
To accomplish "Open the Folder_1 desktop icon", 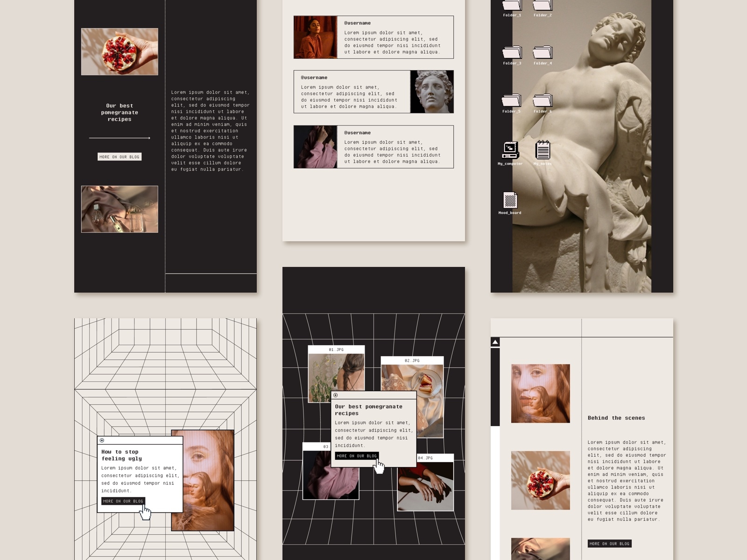I will point(512,6).
